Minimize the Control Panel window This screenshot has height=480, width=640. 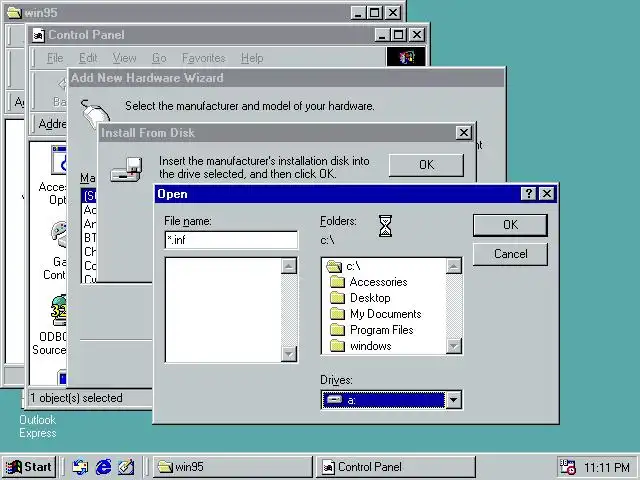point(382,35)
